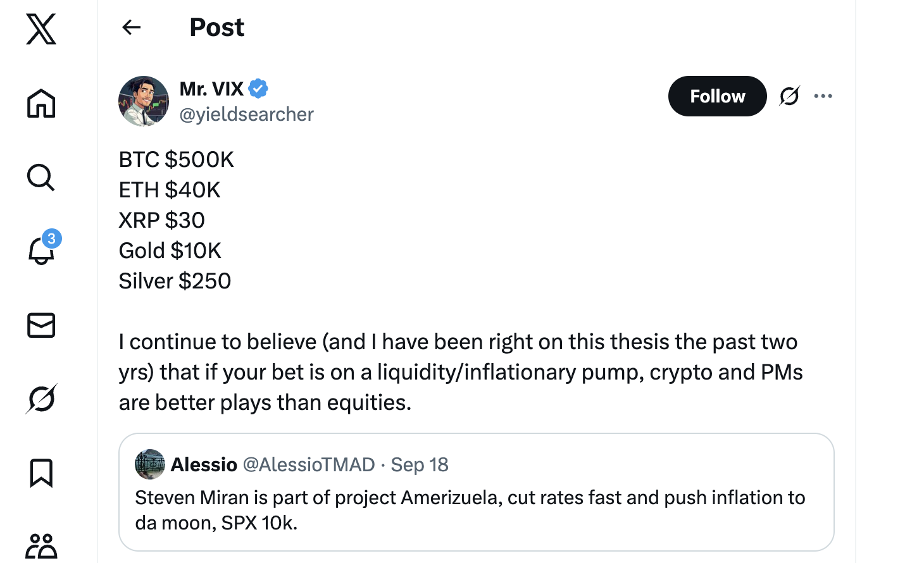
Task: Click the X logo icon
Action: pos(41,29)
